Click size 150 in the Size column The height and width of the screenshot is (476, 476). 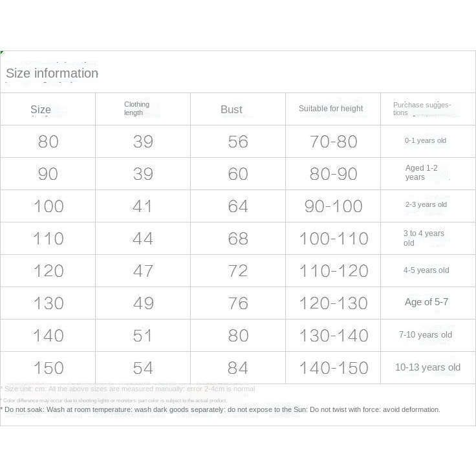(x=49, y=368)
